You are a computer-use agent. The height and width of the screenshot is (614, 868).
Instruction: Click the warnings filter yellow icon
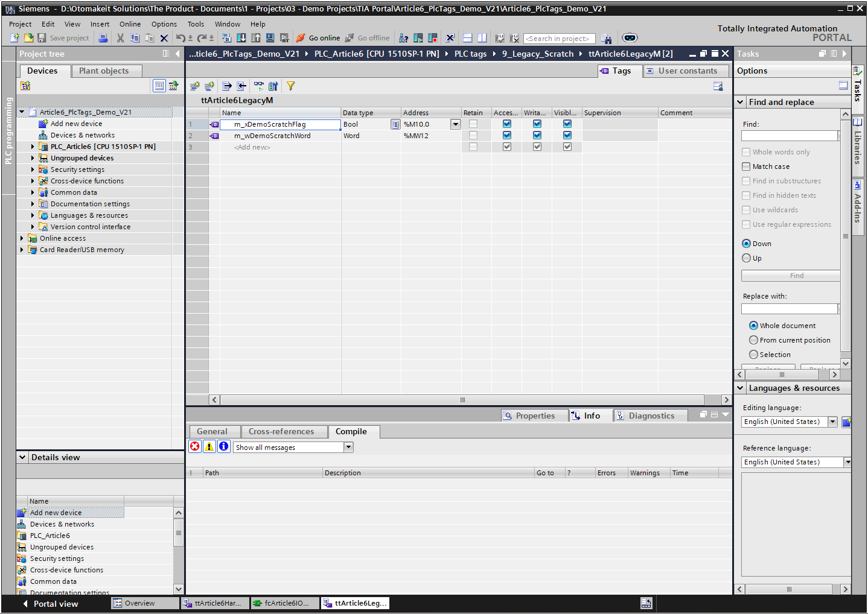point(209,446)
